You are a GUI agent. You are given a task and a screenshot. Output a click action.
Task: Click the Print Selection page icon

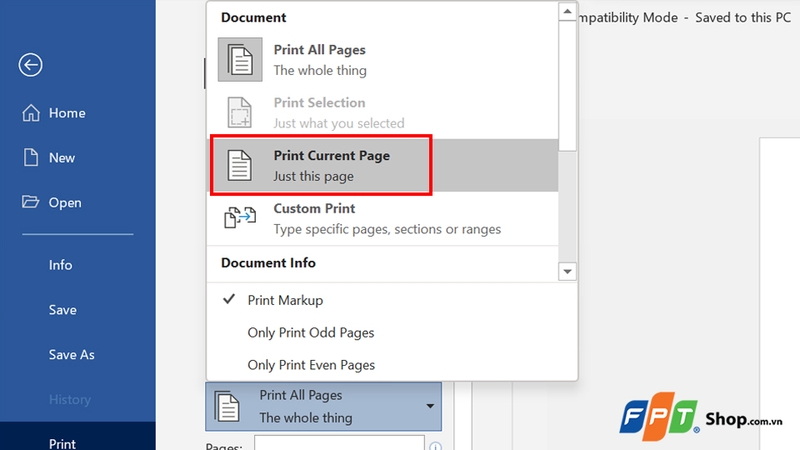tap(240, 112)
